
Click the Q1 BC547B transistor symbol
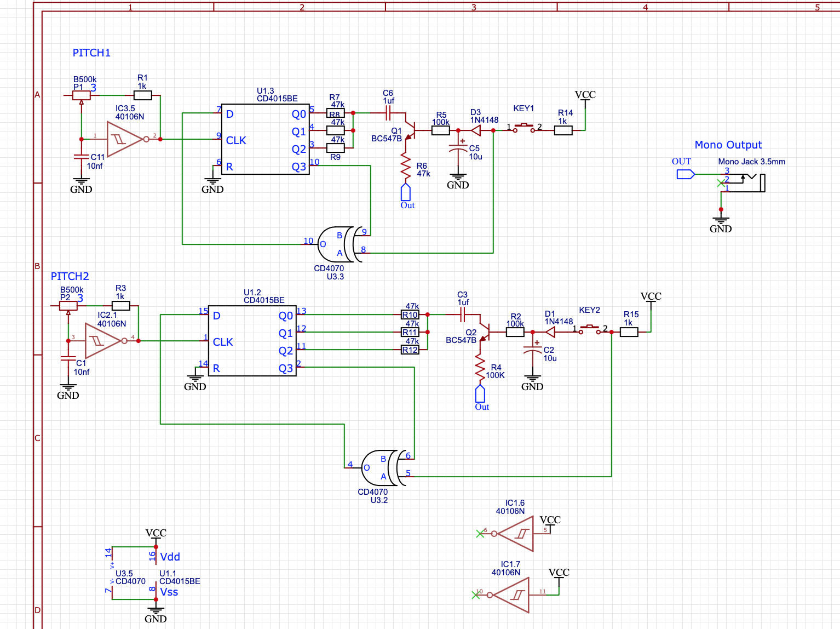click(411, 129)
